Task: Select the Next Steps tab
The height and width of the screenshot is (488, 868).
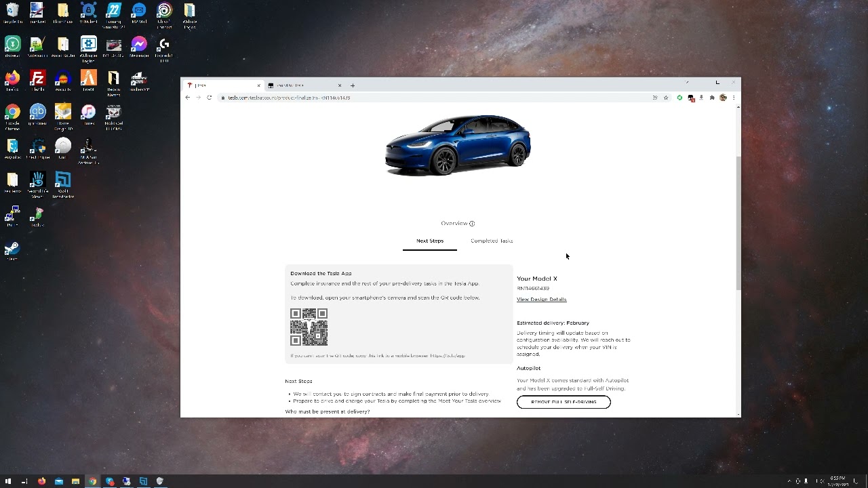Action: (x=430, y=241)
